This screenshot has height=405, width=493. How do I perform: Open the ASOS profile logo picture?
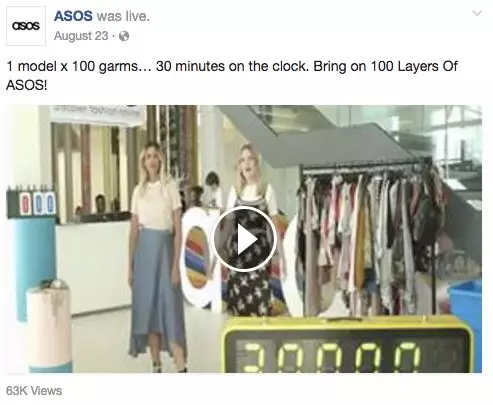[x=26, y=26]
